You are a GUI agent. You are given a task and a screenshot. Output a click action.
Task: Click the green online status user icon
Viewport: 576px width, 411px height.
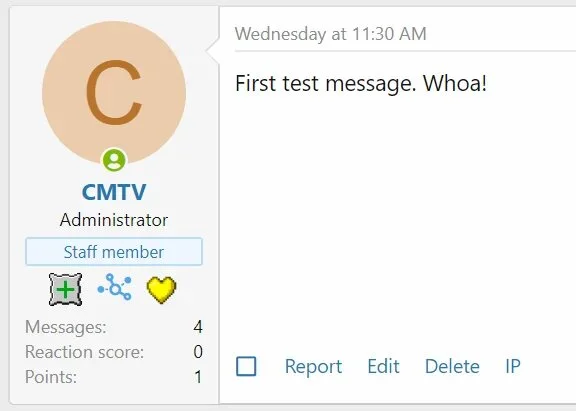pos(114,160)
